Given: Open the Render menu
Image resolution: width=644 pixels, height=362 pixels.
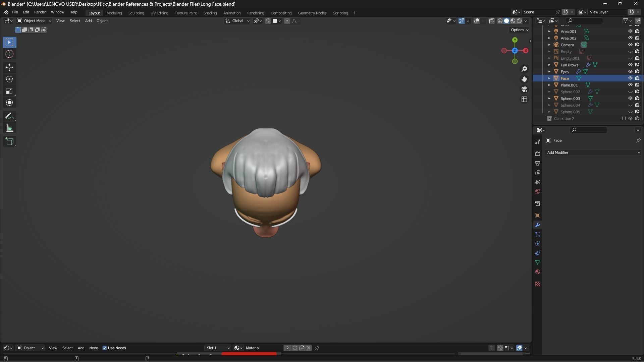Looking at the screenshot, I should [x=40, y=12].
